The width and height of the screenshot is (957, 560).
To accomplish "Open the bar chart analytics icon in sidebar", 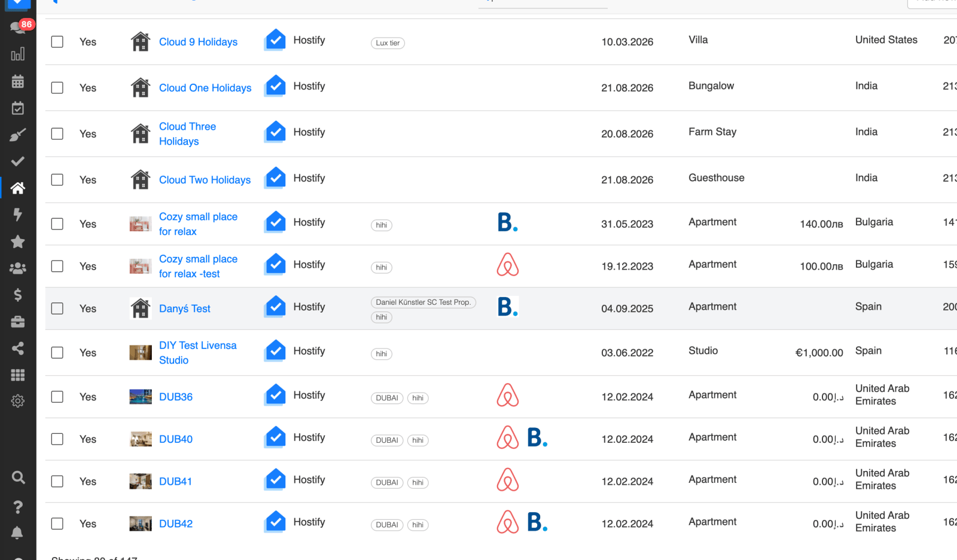I will point(18,54).
